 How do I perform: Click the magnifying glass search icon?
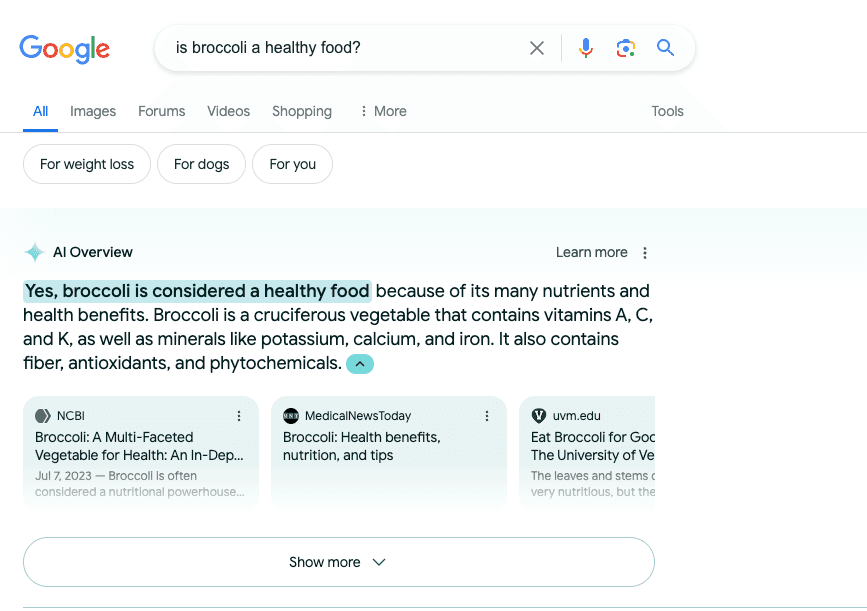click(666, 48)
